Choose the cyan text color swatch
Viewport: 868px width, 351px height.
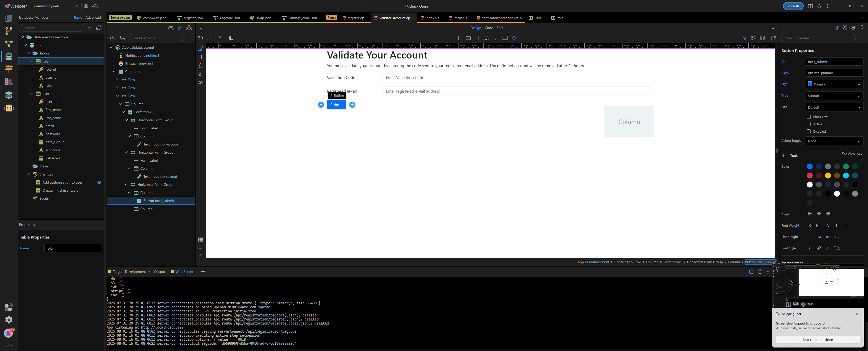(x=846, y=175)
